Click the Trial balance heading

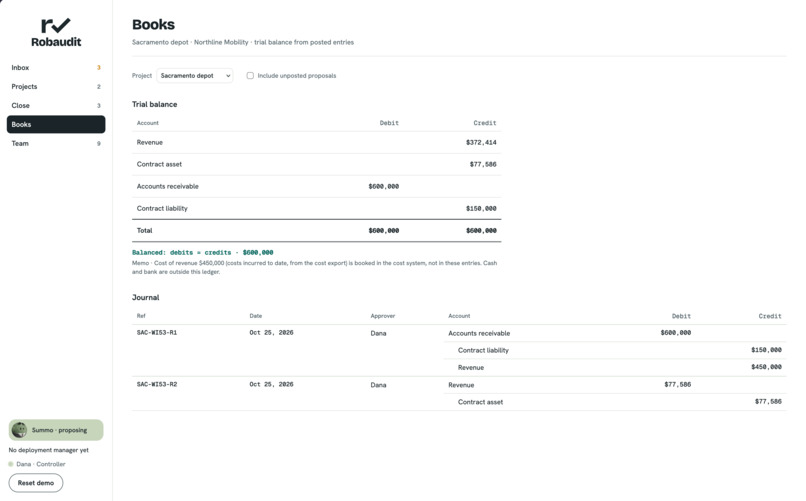pos(155,104)
